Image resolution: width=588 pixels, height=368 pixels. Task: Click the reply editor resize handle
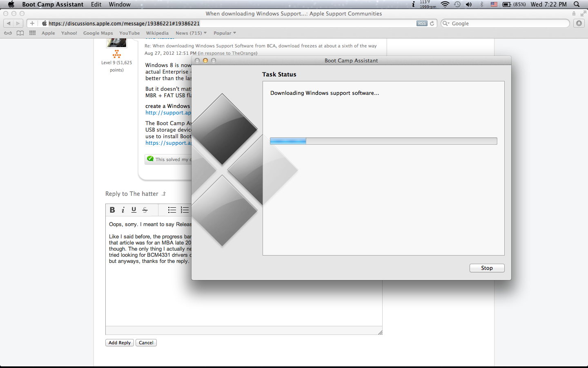click(x=380, y=332)
